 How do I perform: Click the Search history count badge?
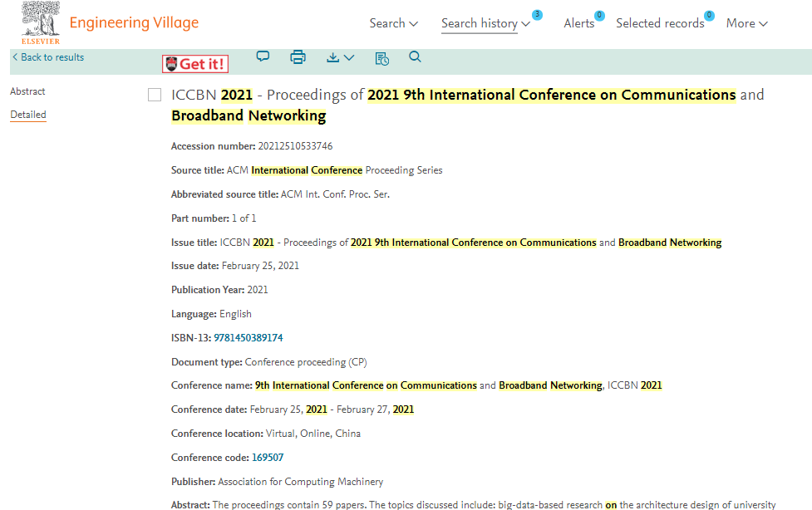537,15
